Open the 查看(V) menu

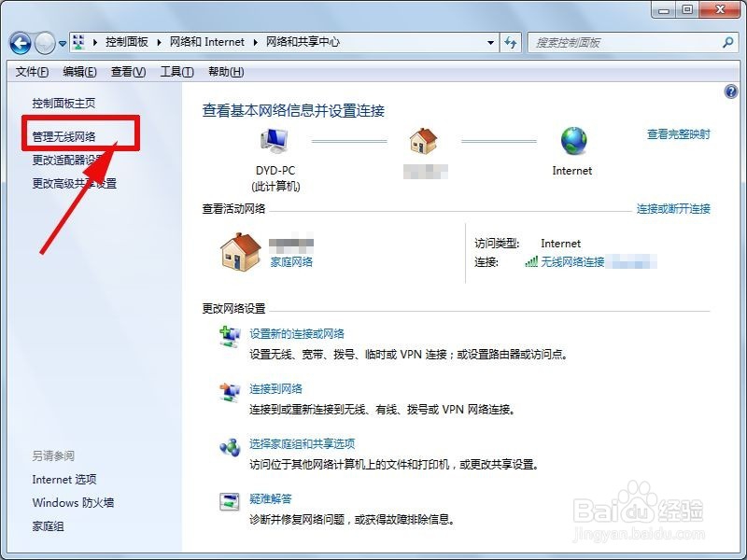128,72
